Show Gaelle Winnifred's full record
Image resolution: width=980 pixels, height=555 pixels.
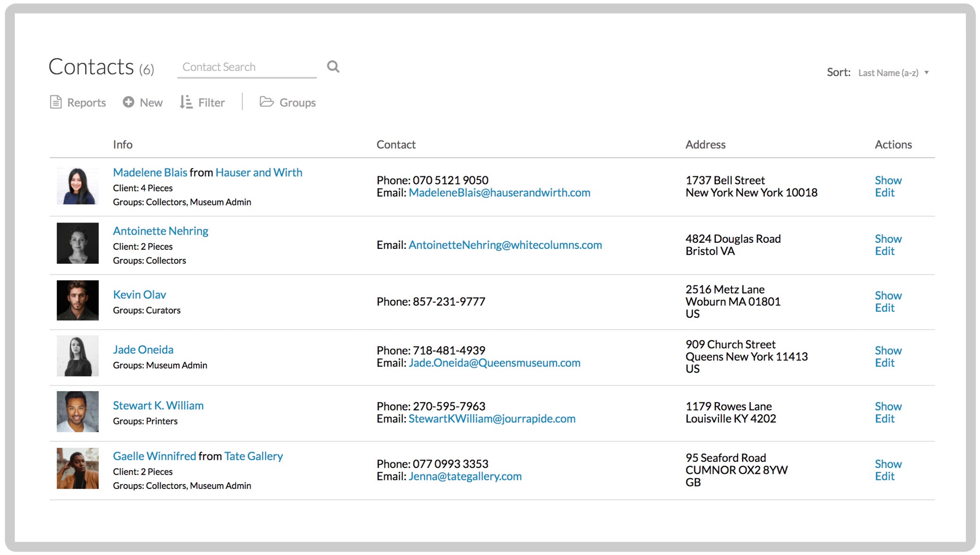pyautogui.click(x=888, y=464)
